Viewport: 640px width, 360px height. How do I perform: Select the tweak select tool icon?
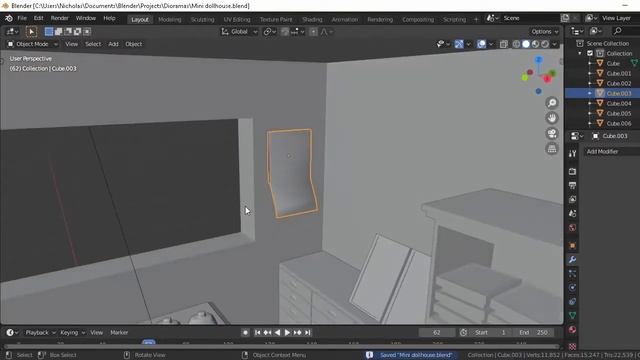pos(31,31)
